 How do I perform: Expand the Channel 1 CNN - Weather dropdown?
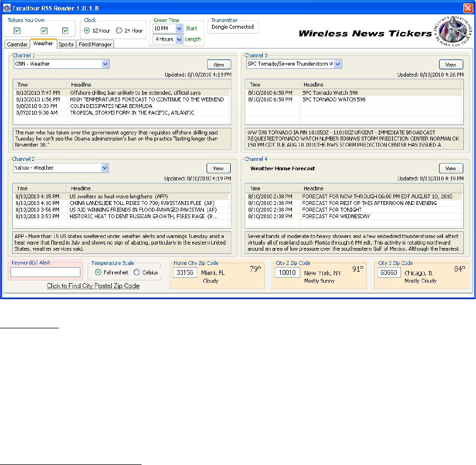click(105, 64)
